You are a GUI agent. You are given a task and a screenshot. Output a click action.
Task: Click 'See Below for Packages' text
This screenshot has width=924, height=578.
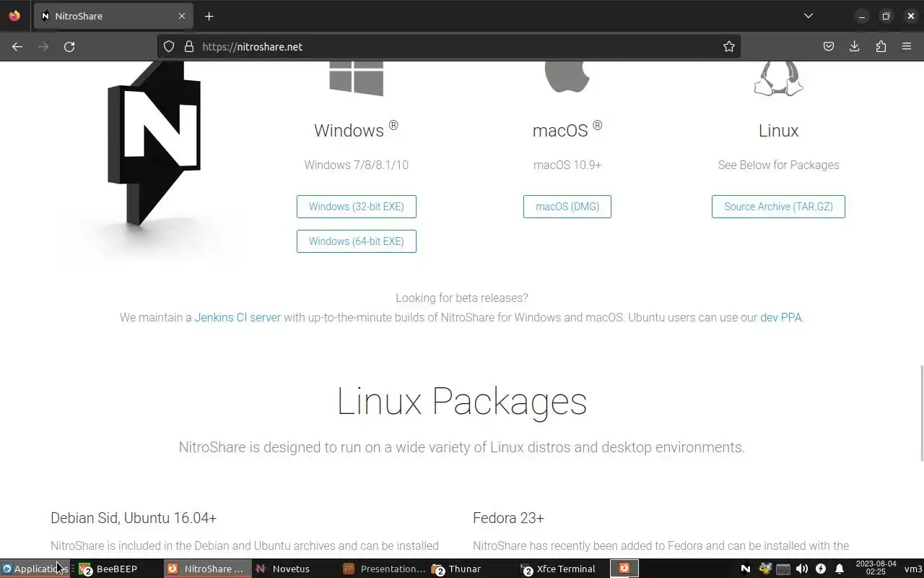point(778,165)
